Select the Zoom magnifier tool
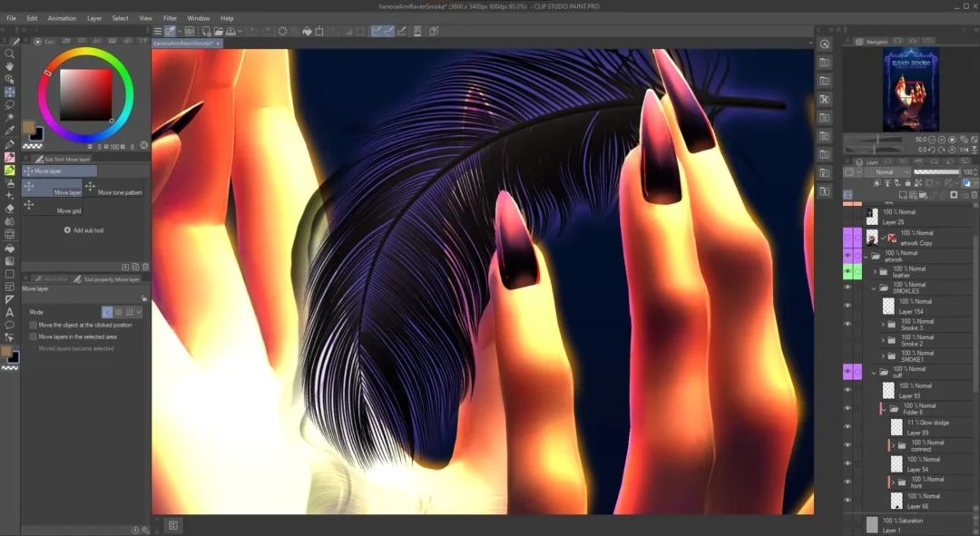 point(10,54)
